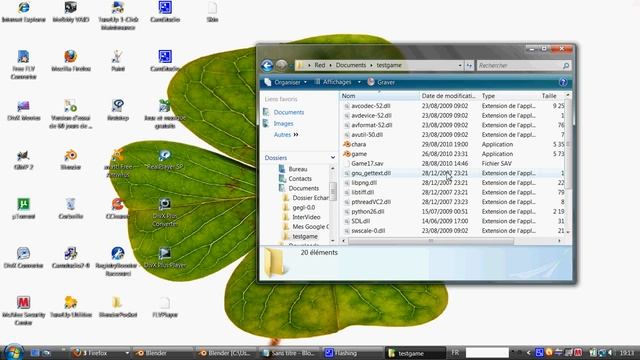Screen dimensions: 640x360
Task: Sort files by Type column
Action: tap(509, 96)
